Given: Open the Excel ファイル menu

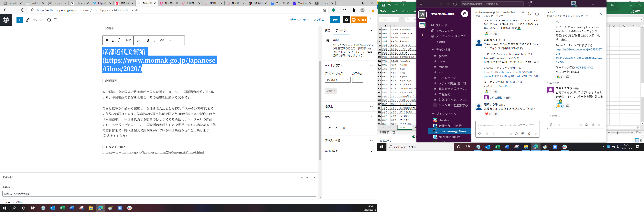Looking at the screenshot, I should pos(383,11).
